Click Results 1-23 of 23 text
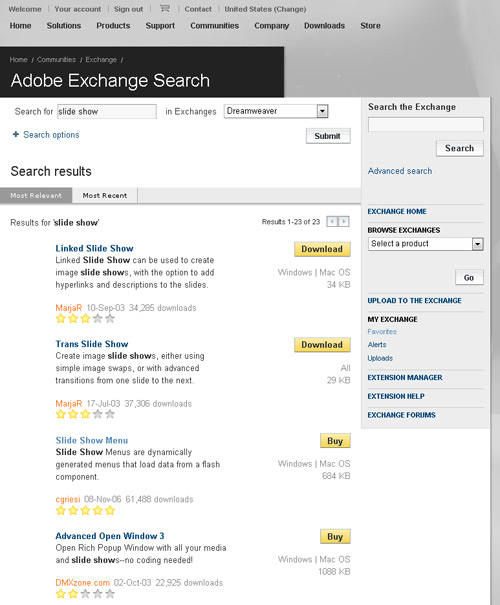The image size is (500, 605). 291,222
